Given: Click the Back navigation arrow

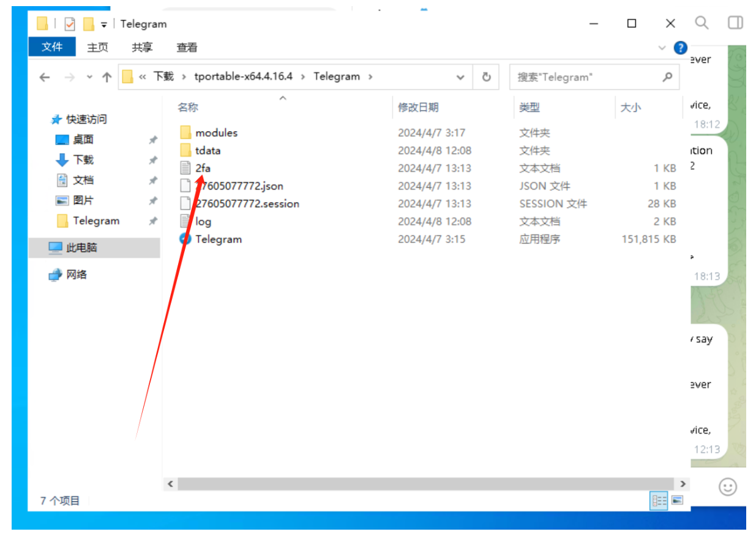Looking at the screenshot, I should (44, 77).
